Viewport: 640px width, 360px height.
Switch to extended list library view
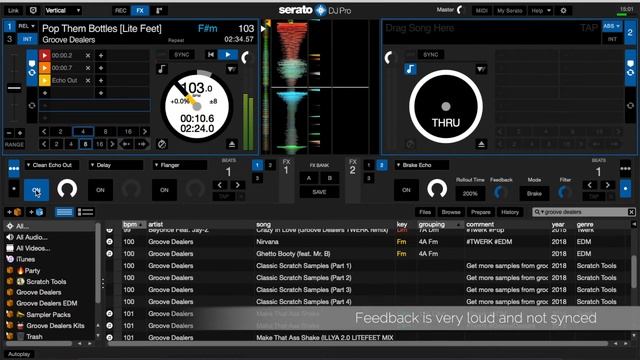(x=85, y=212)
